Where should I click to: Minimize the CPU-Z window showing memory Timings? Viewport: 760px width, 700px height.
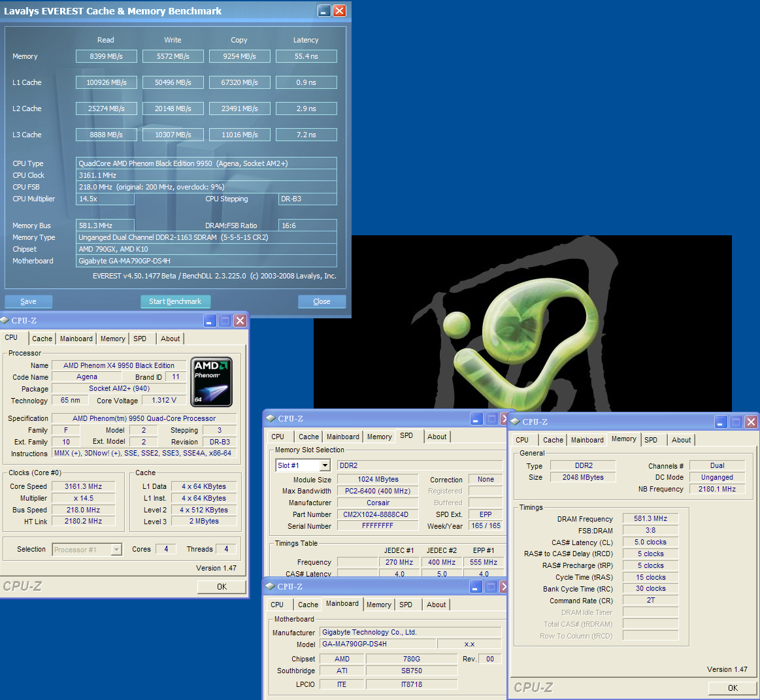pos(721,422)
